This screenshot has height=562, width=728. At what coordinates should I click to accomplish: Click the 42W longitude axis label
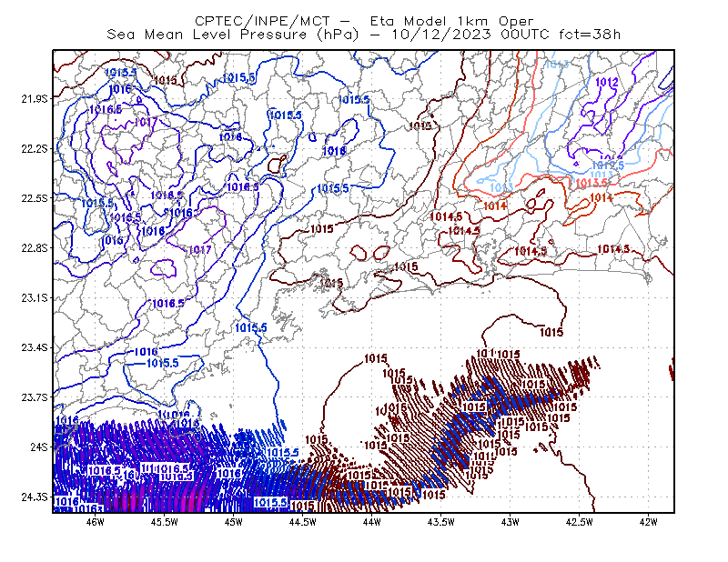coord(648,522)
